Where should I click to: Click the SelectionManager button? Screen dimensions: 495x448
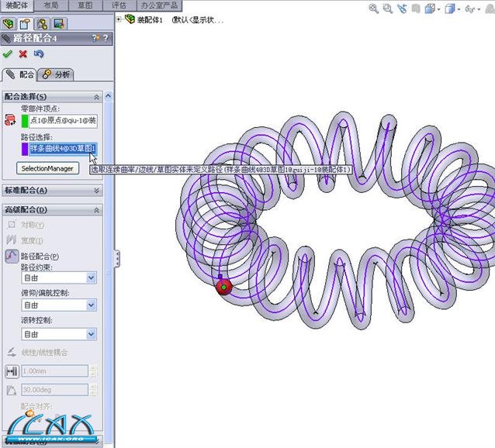[48, 167]
